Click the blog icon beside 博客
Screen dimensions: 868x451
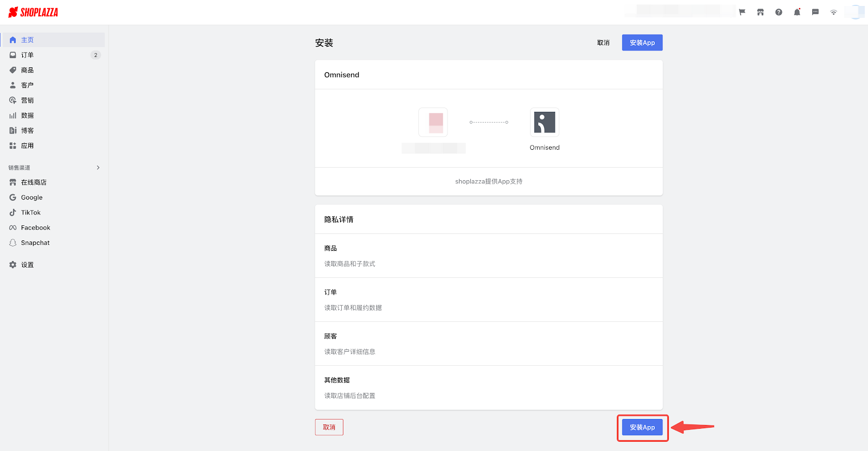click(13, 130)
